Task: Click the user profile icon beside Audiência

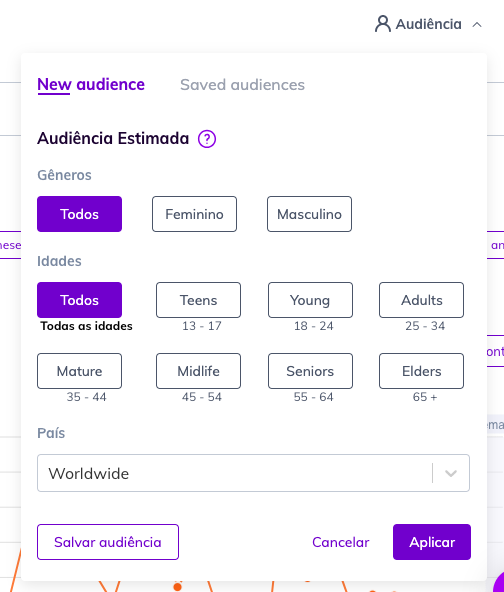Action: pyautogui.click(x=382, y=24)
